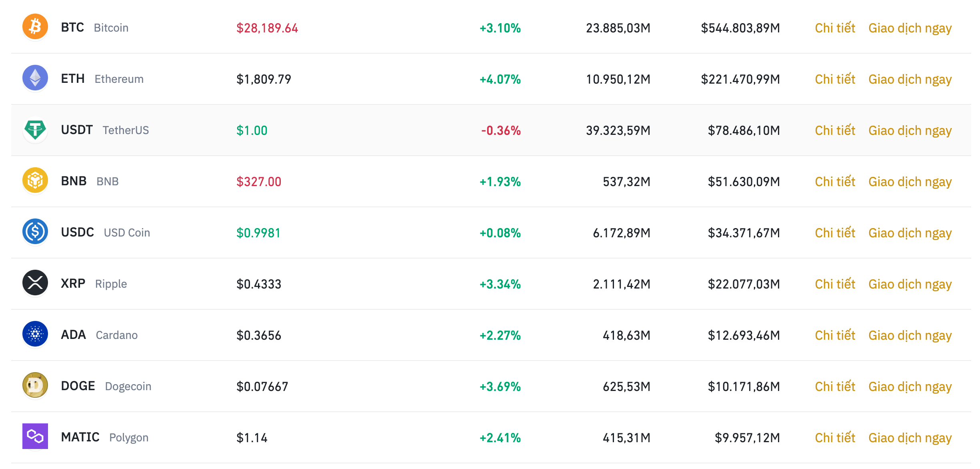Click the +1.93% change value
This screenshot has width=980, height=469.
click(500, 182)
